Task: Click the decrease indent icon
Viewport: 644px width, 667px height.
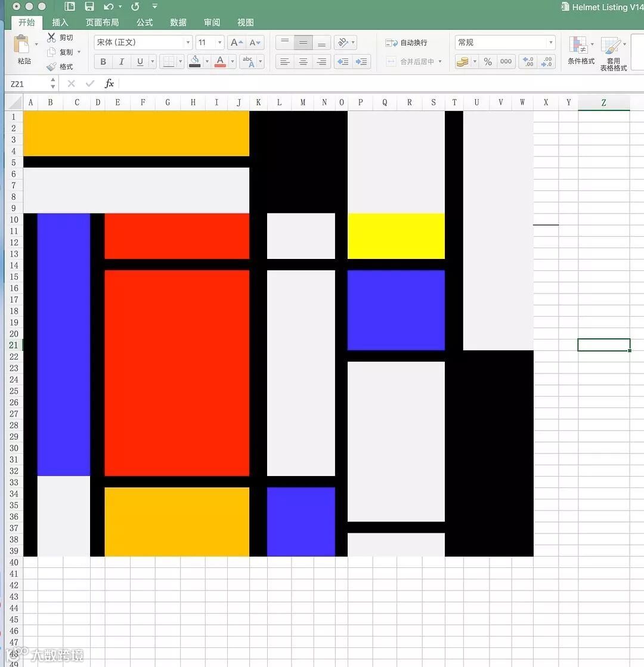Action: 343,61
